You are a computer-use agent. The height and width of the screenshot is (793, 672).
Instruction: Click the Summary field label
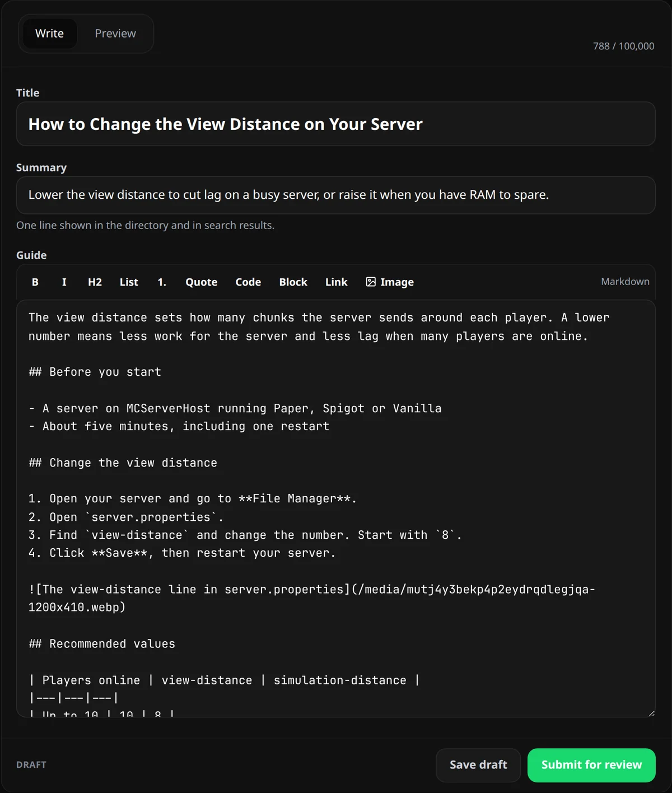pyautogui.click(x=41, y=167)
